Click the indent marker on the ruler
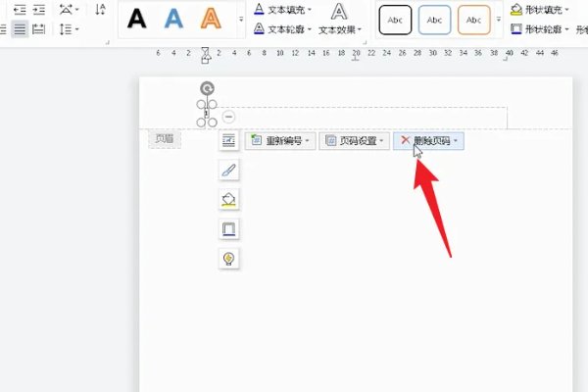Screen dimensions: 588x392 [206, 55]
